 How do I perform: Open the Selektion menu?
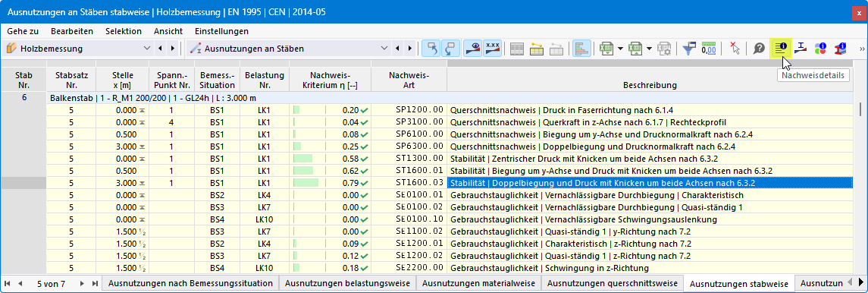124,31
